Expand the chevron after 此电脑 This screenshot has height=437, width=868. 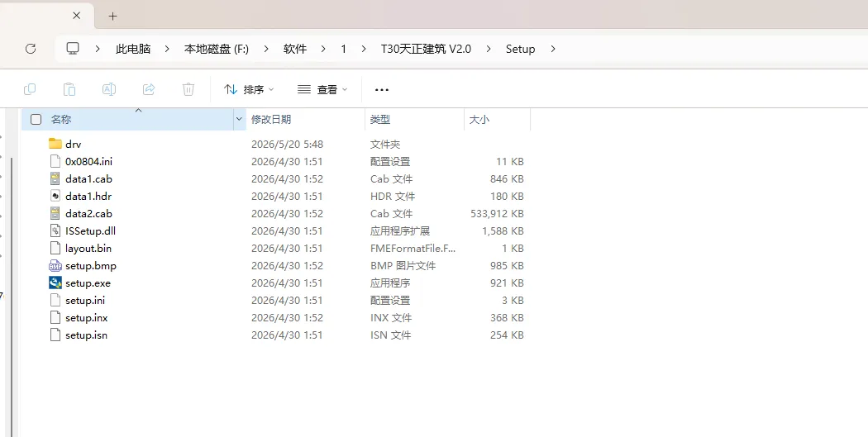pos(167,49)
